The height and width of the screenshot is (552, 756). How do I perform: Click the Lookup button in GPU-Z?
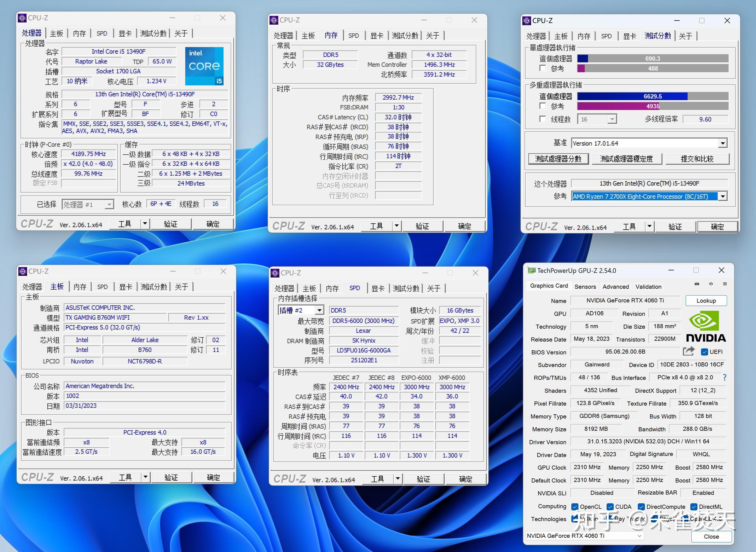(x=706, y=300)
